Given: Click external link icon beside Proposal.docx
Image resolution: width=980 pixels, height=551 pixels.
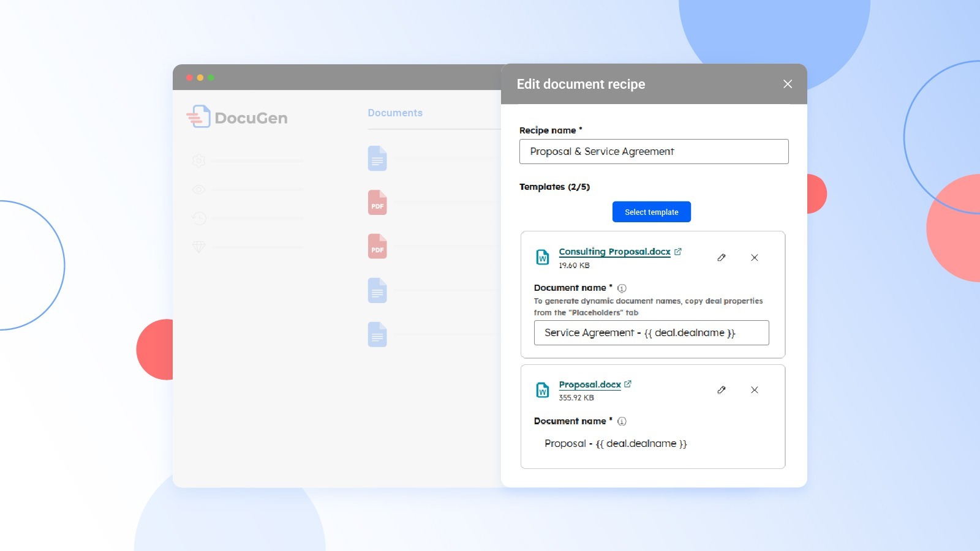Looking at the screenshot, I should (628, 384).
